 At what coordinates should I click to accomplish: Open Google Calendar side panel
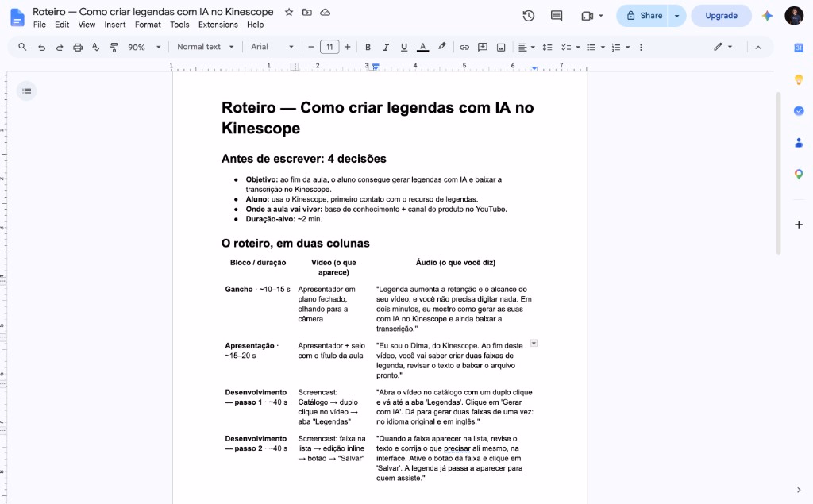pyautogui.click(x=799, y=48)
